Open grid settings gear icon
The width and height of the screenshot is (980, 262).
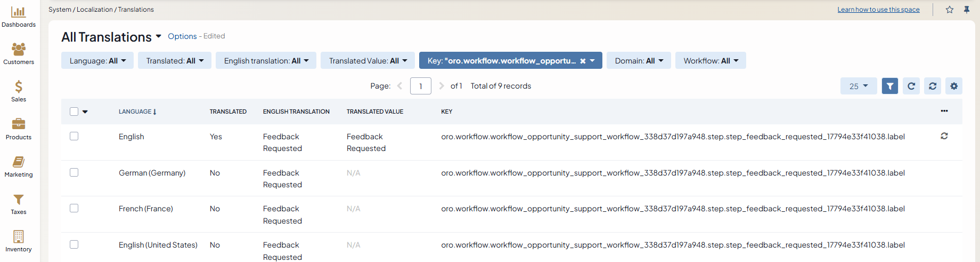[x=954, y=86]
